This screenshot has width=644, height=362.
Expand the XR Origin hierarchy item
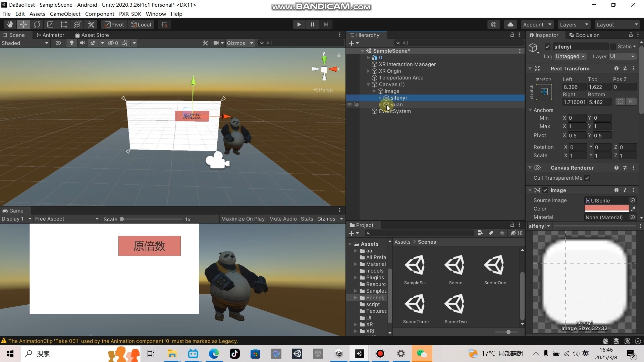point(368,71)
